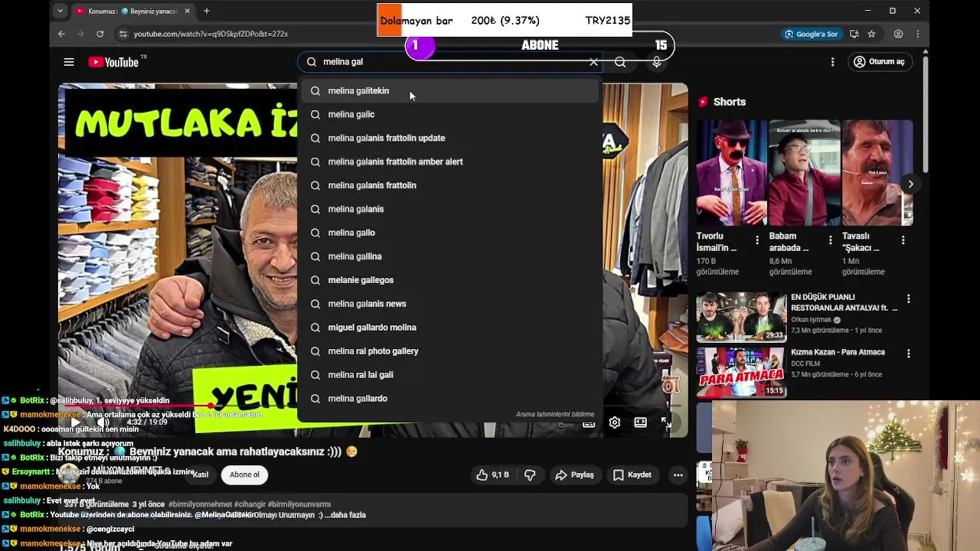Click the white Abone ol button
Screen dimensions: 980x551
(x=245, y=474)
